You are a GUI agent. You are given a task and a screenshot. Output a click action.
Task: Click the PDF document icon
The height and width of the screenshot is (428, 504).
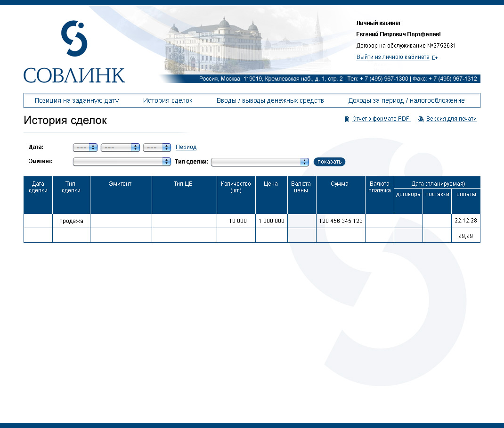[x=347, y=119]
